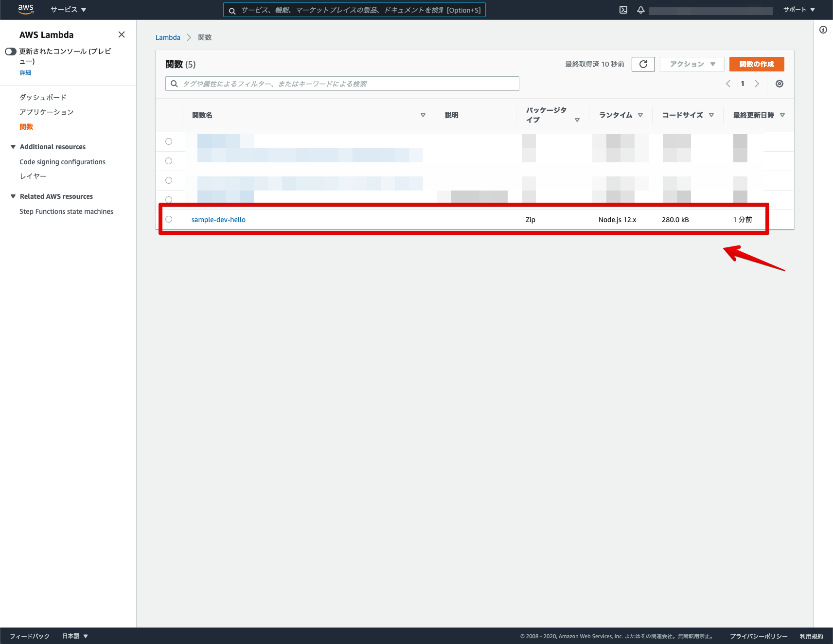Click the AWS logo home icon
Screen dimensions: 833x644
tap(26, 9)
